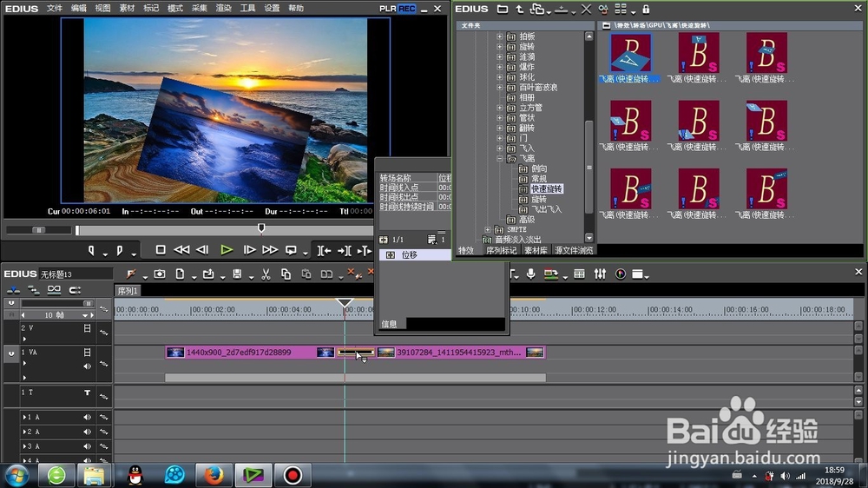The image size is (868, 488).
Task: Mute the speaker on audio track 1 A
Action: [87, 417]
